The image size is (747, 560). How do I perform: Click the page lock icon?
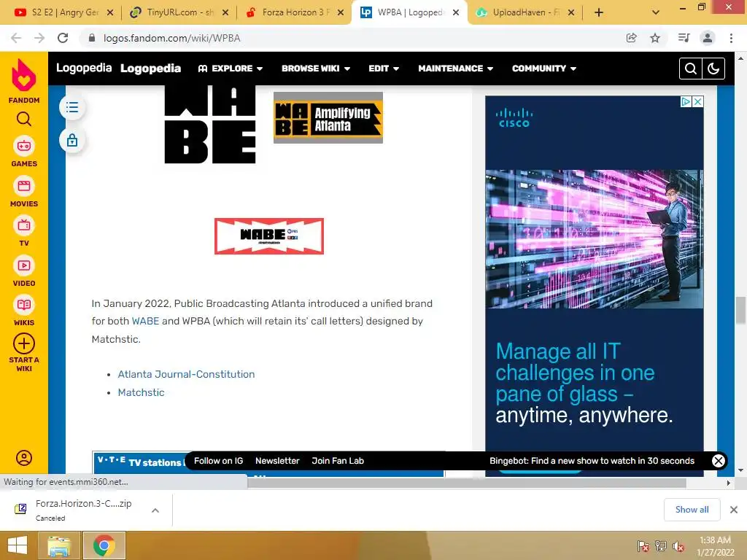pyautogui.click(x=72, y=141)
